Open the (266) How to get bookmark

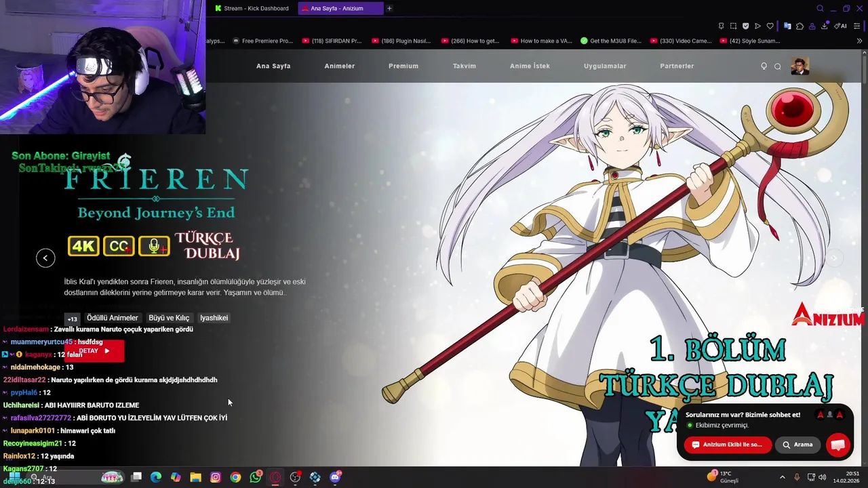coord(470,41)
